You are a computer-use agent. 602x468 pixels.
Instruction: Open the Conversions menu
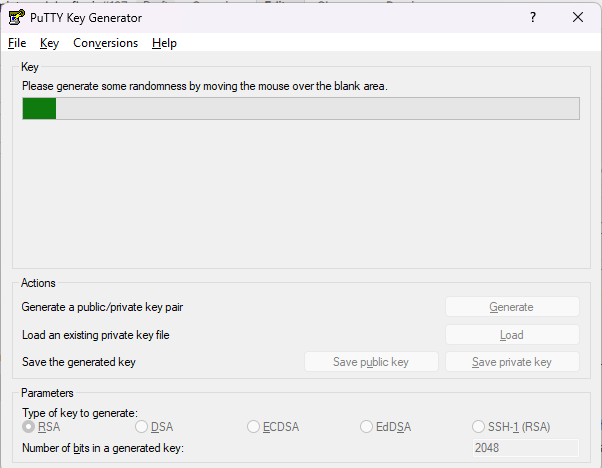coord(105,43)
